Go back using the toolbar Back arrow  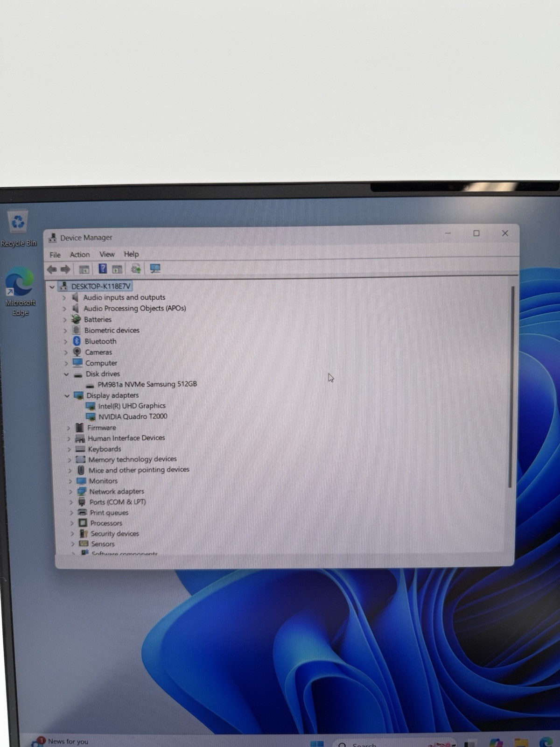click(52, 269)
